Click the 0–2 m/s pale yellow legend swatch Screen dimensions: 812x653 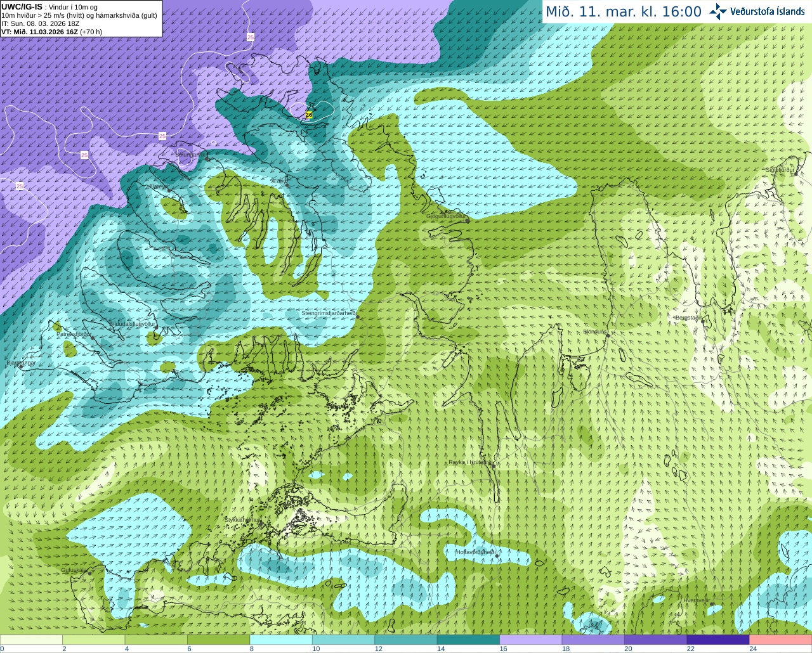coord(31,640)
